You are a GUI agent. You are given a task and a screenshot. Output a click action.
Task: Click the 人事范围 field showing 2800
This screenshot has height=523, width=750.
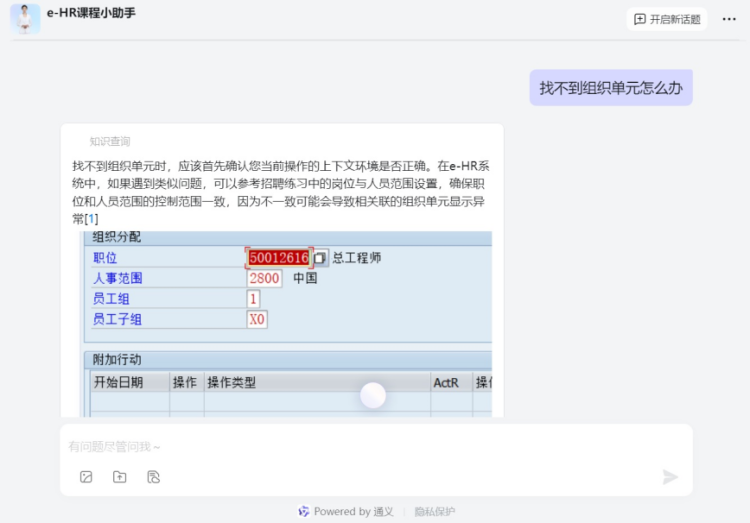(265, 278)
